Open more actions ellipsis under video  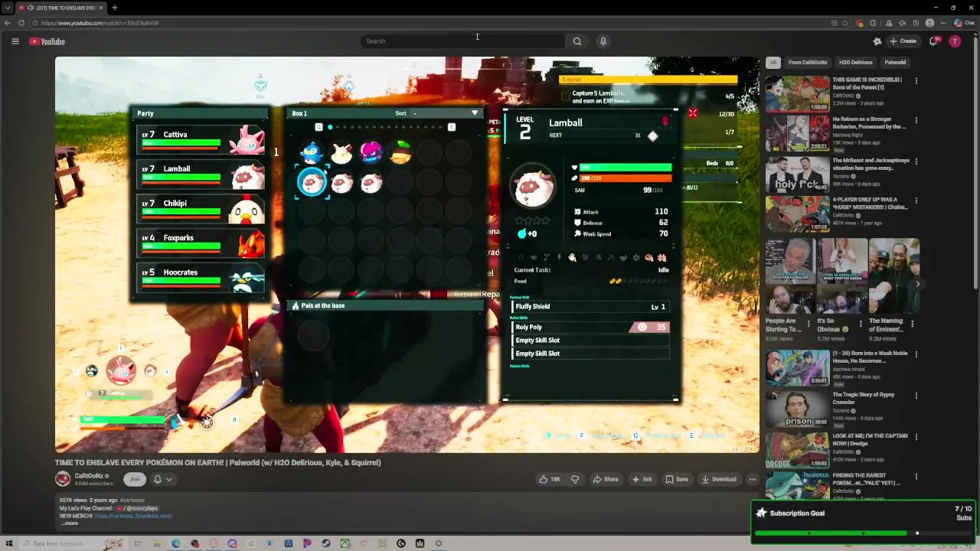753,479
